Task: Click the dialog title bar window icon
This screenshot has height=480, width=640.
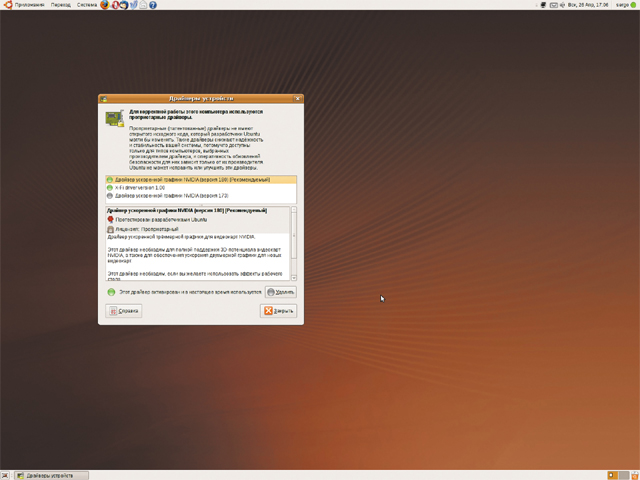Action: tap(104, 99)
